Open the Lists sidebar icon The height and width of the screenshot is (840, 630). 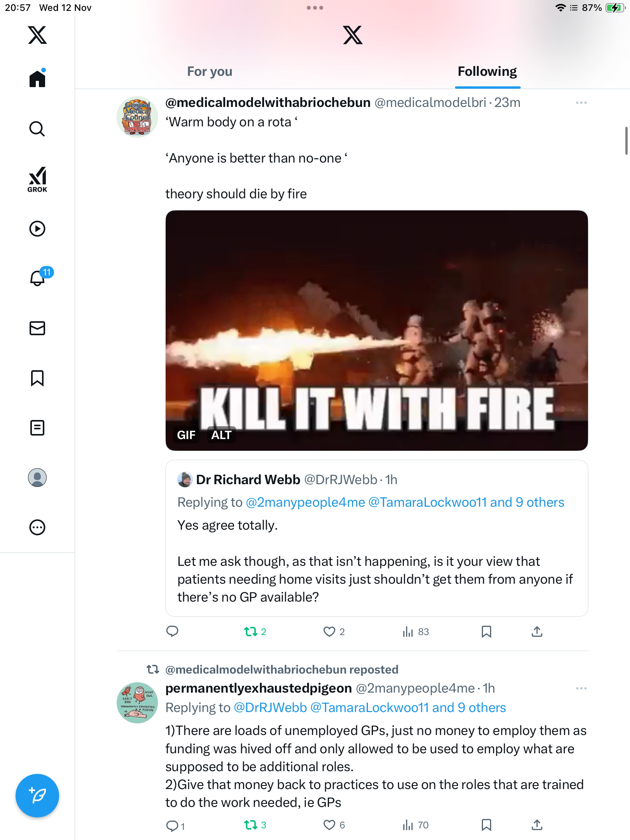(x=37, y=428)
